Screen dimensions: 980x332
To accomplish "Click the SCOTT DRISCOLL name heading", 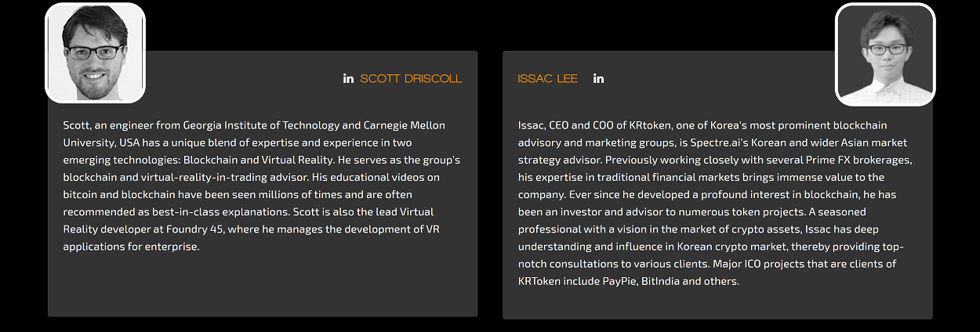I will tap(411, 78).
